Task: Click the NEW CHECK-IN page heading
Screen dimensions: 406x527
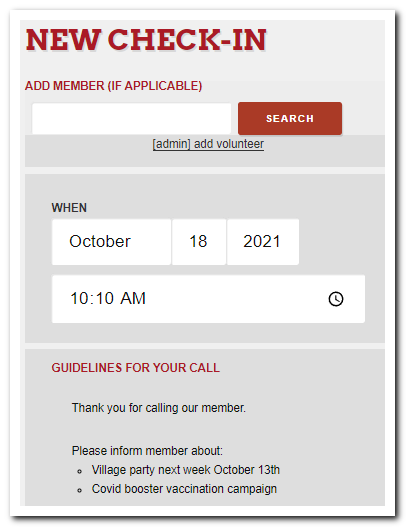Action: 146,40
